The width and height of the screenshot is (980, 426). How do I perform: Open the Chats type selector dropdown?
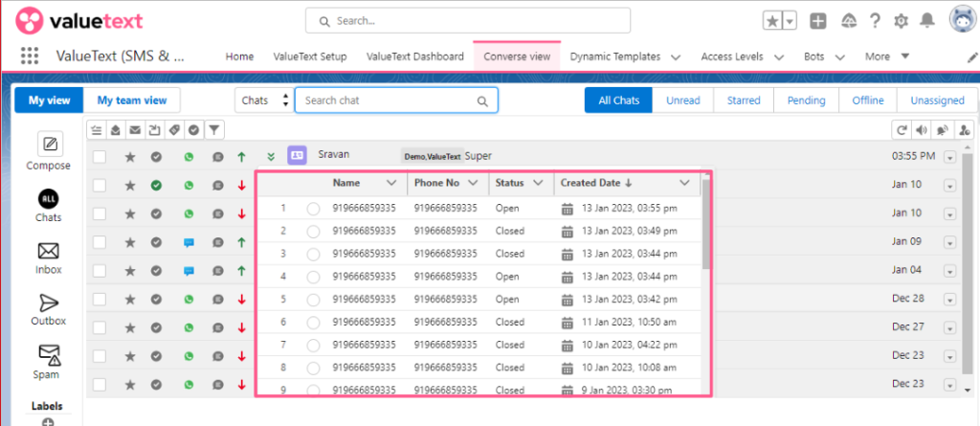click(263, 101)
